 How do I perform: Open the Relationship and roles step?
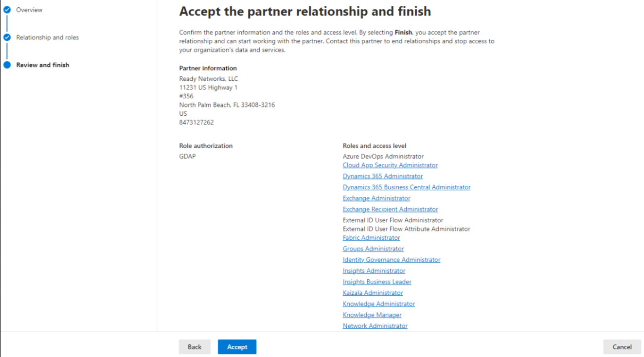pyautogui.click(x=47, y=37)
